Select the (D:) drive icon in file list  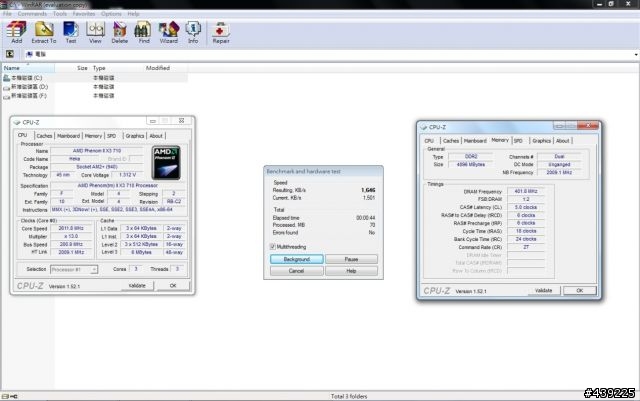point(6,87)
